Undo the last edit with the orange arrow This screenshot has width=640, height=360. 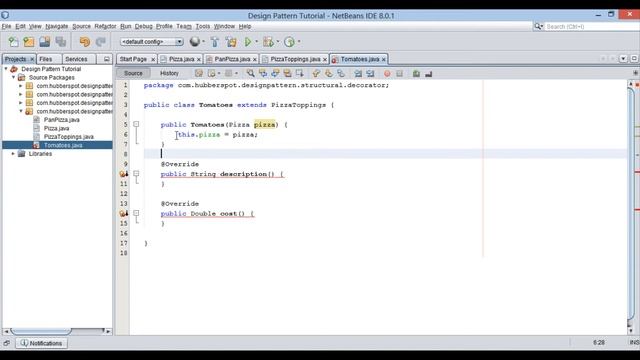click(85, 42)
